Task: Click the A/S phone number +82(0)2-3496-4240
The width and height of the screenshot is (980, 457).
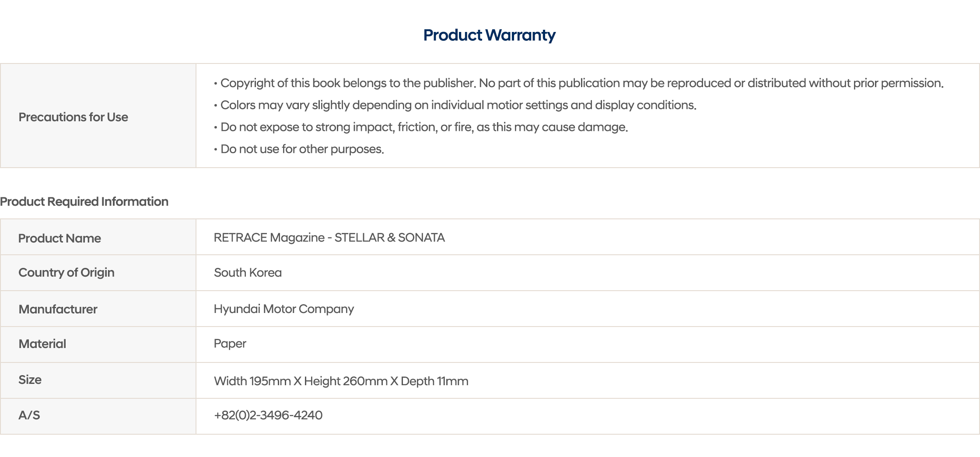Action: (268, 415)
